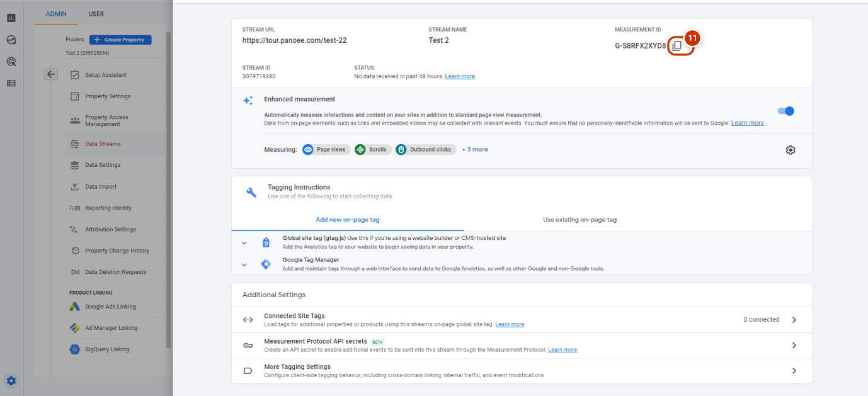Select Use existing on-page tag tab
Image resolution: width=868 pixels, height=396 pixels.
580,220
